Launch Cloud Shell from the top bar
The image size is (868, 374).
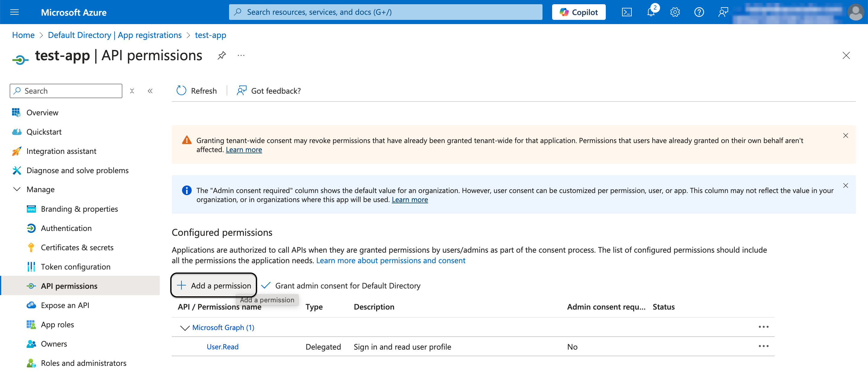pyautogui.click(x=626, y=12)
